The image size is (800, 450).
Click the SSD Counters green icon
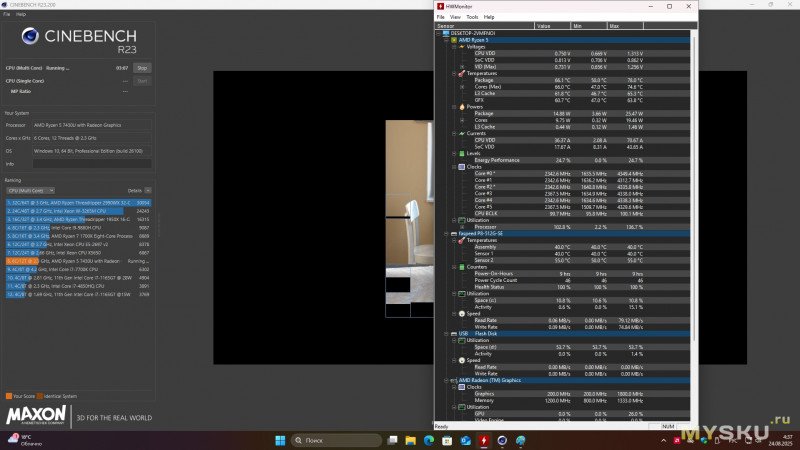pos(462,267)
